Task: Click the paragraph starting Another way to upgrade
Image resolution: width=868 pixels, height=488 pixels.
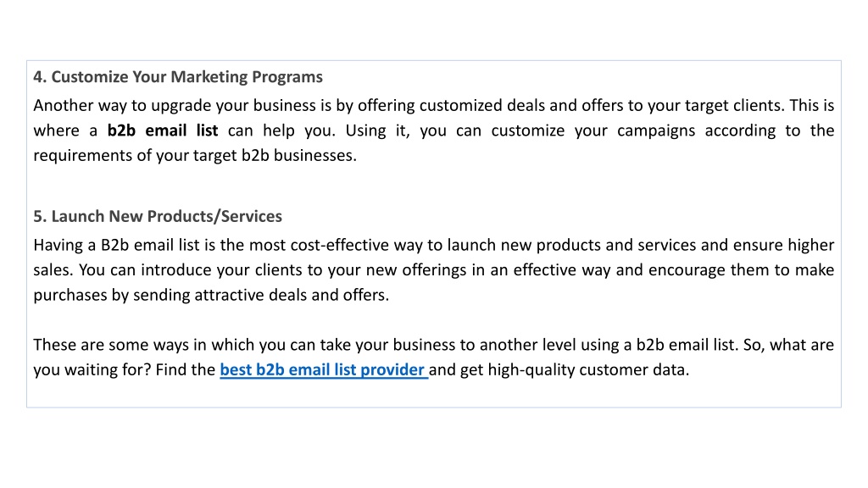Action: [433, 130]
